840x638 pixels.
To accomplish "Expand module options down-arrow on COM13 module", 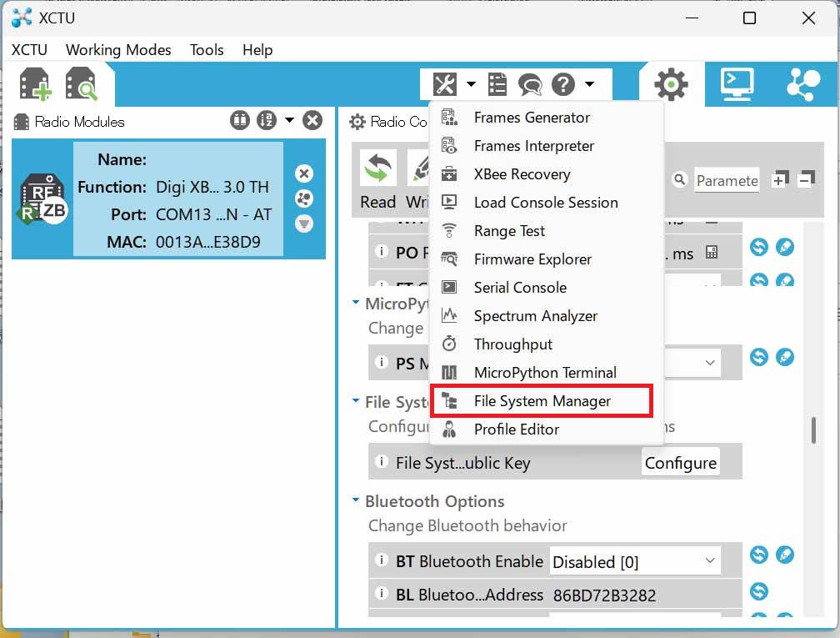I will point(304,224).
